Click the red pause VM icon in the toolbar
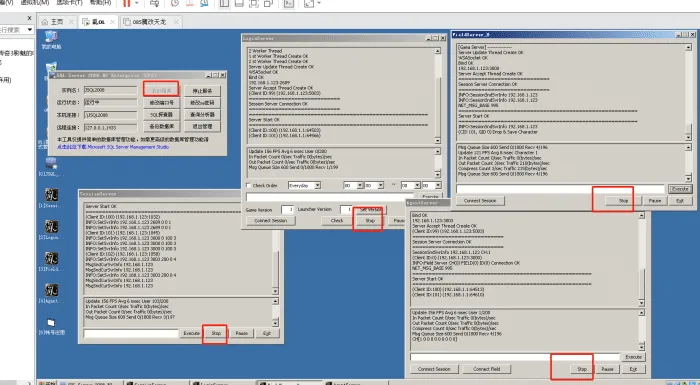 [127, 3]
